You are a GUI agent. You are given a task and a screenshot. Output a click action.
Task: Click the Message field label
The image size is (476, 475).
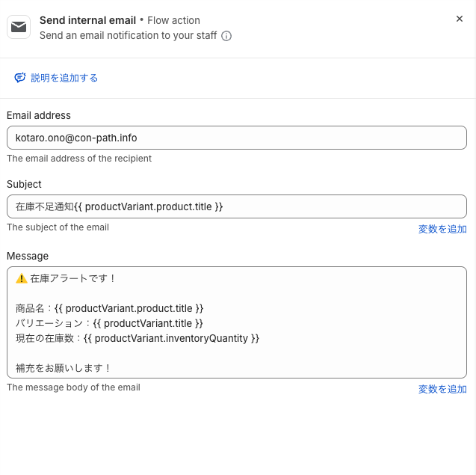point(28,256)
